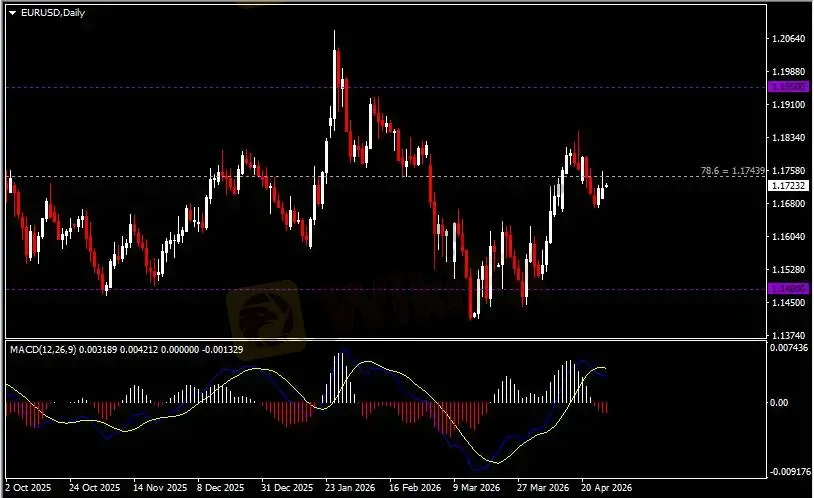Click 1.18340 on the price axis

click(x=789, y=138)
